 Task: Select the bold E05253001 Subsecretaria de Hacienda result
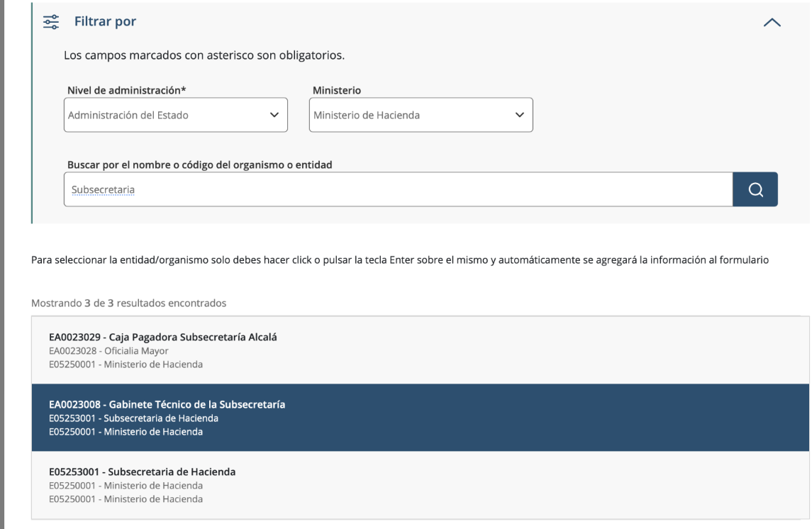point(142,472)
